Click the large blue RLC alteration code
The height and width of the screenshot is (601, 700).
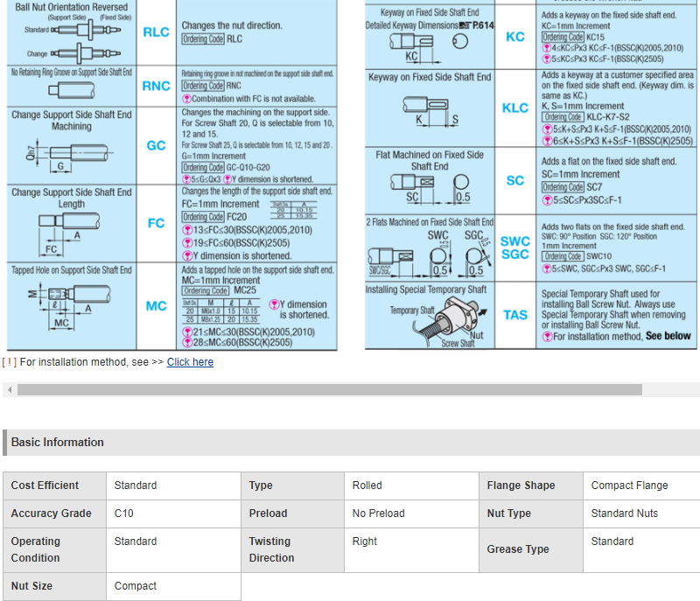tap(157, 32)
